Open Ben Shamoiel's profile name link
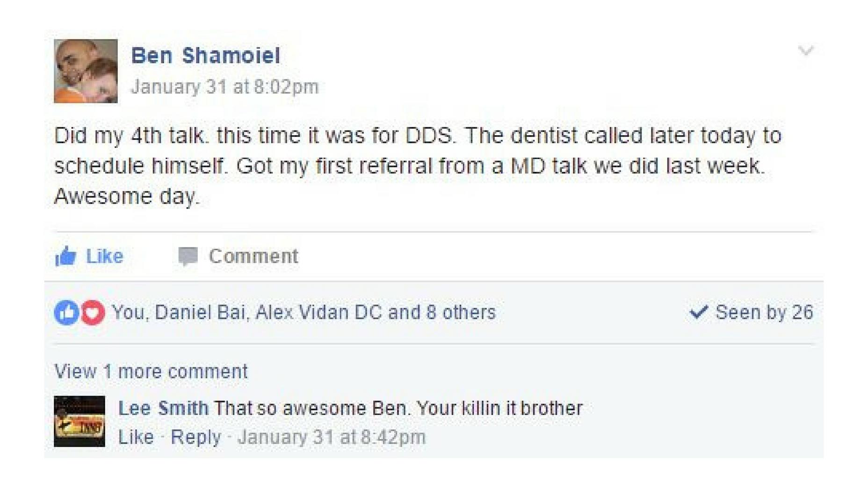Image resolution: width=868 pixels, height=488 pixels. [x=205, y=56]
